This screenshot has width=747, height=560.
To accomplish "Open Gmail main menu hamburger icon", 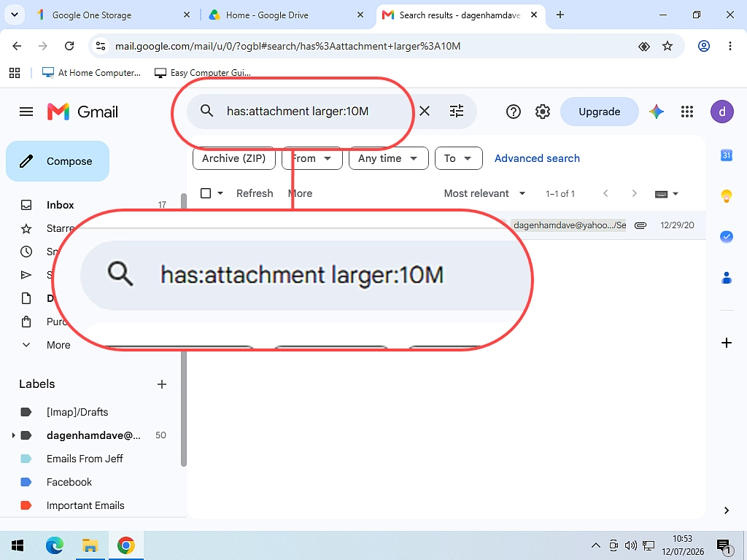I will tap(26, 112).
